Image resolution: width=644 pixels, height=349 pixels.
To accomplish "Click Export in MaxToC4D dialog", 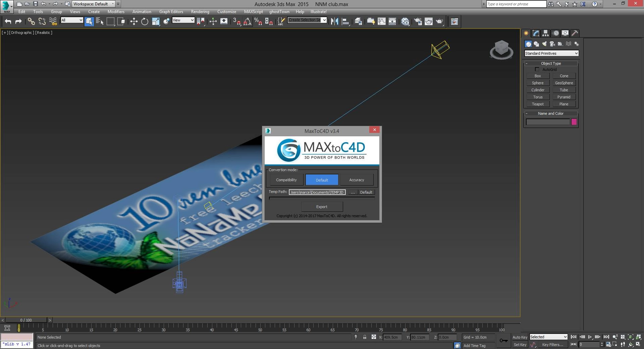I will point(322,207).
